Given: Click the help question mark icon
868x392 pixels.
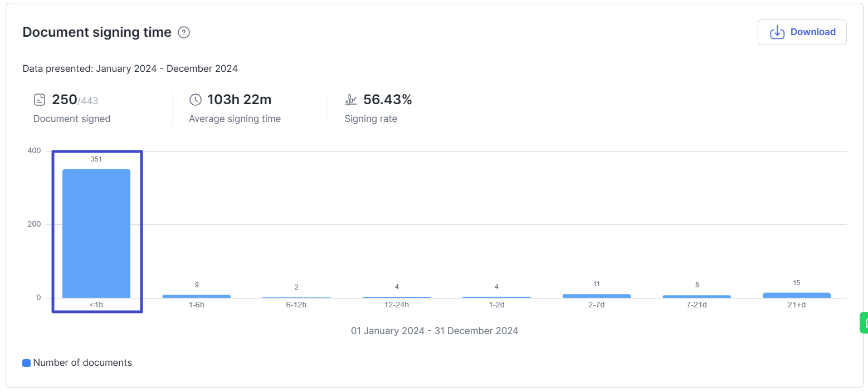Looking at the screenshot, I should 184,33.
